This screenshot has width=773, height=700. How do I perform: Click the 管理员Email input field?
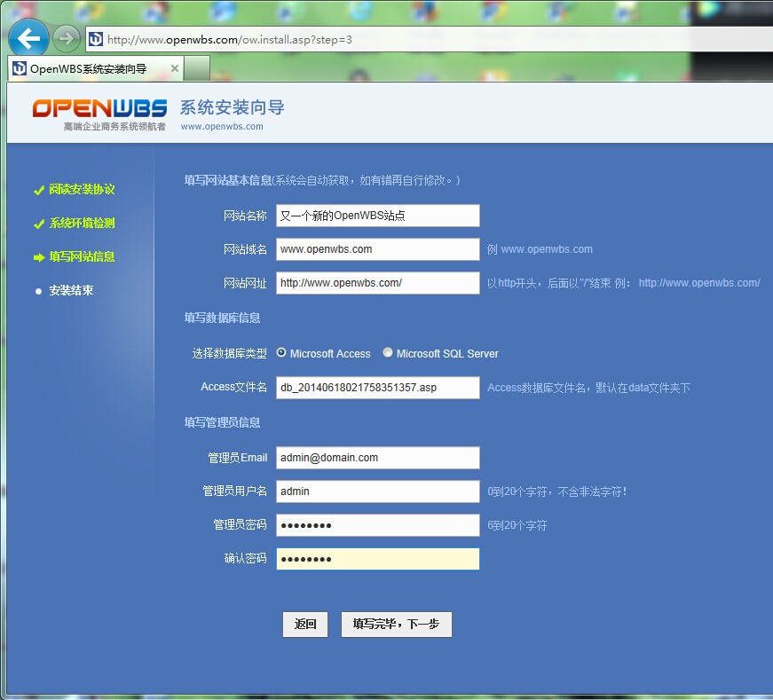377,457
